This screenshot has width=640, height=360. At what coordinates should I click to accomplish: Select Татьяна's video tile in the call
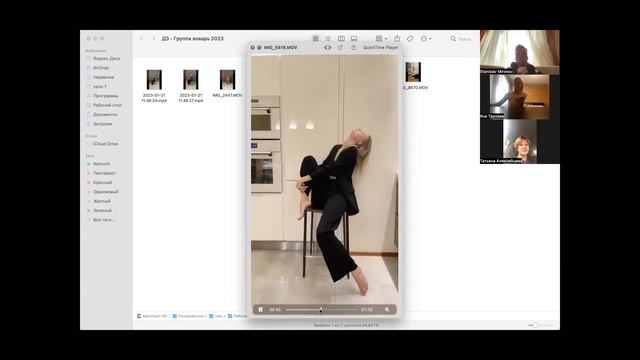click(520, 142)
